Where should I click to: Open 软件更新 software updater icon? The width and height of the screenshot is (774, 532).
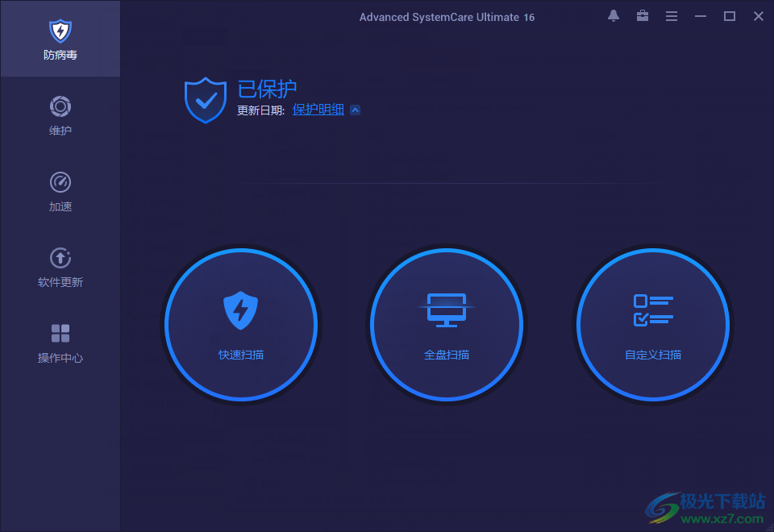60,257
